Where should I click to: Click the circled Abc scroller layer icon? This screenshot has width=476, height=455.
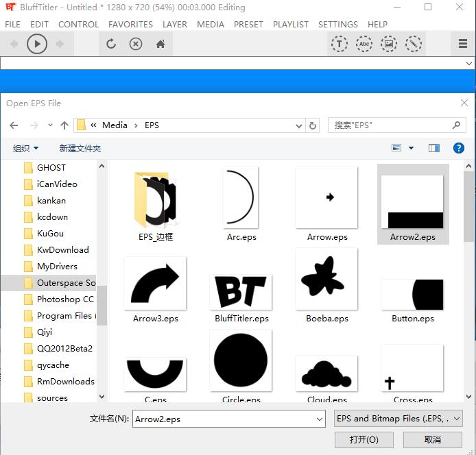364,44
